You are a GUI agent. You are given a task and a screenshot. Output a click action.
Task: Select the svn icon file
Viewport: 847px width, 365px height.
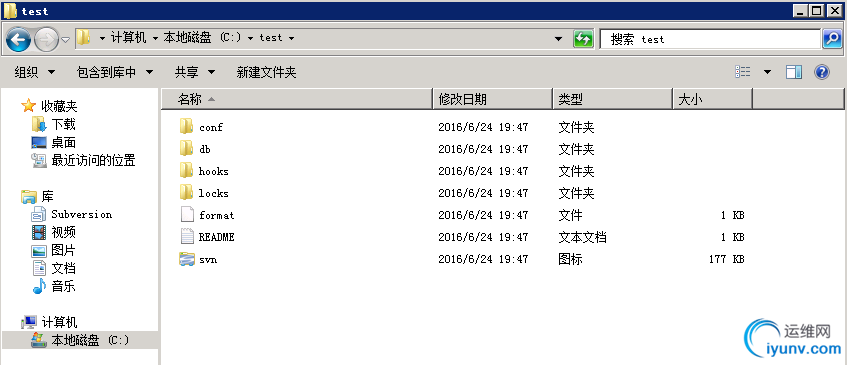tap(186, 259)
